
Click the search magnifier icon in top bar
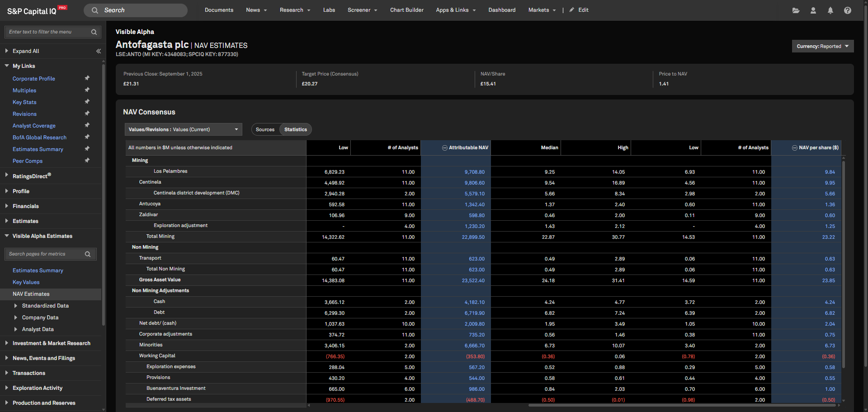click(x=95, y=10)
